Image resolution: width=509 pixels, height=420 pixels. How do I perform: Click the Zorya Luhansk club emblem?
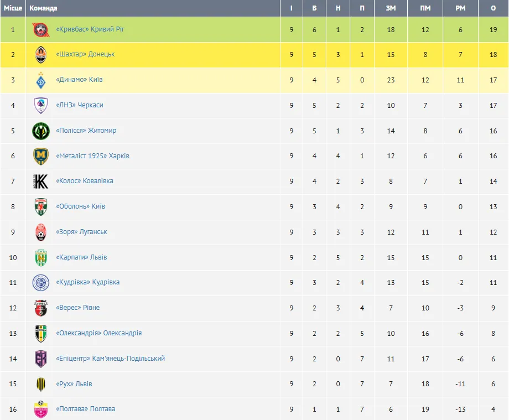pos(41,232)
